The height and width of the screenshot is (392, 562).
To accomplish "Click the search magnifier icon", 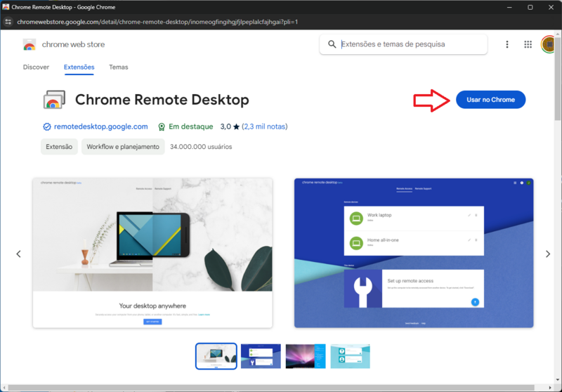I will click(332, 44).
